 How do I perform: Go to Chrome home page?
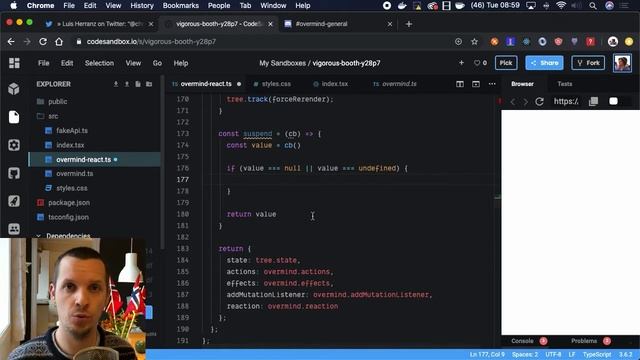59,42
